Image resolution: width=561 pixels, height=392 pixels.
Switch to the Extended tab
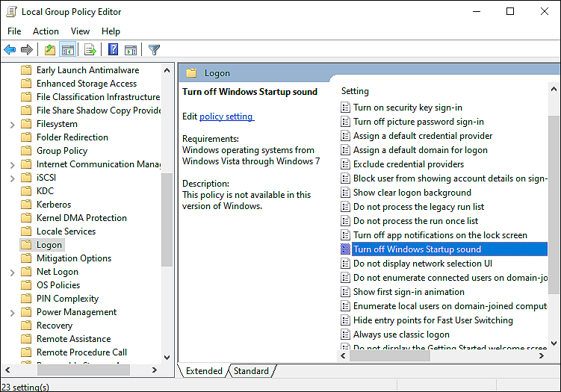click(x=204, y=371)
